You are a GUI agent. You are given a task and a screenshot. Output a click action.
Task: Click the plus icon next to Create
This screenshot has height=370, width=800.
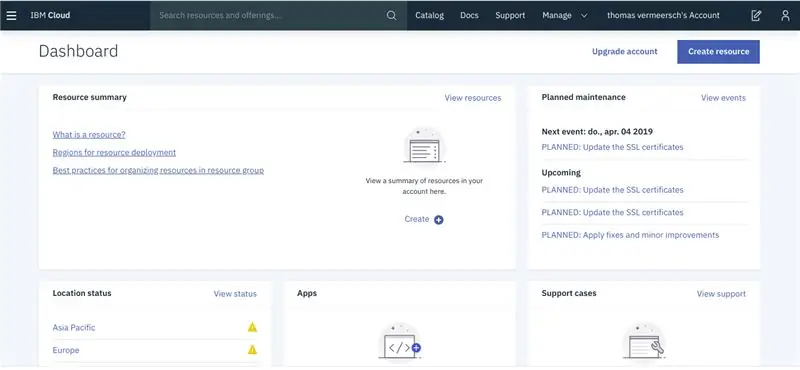439,220
